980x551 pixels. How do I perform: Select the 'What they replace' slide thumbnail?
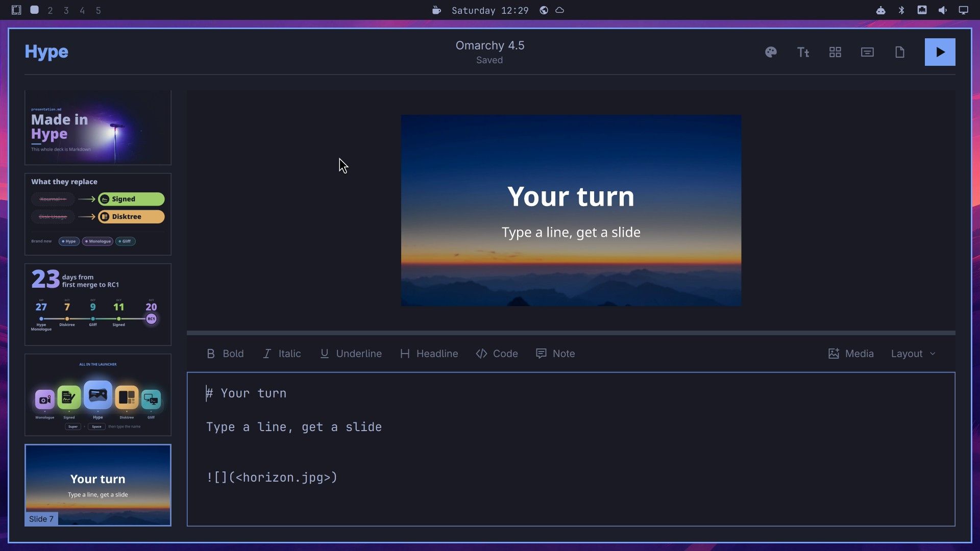click(x=98, y=214)
